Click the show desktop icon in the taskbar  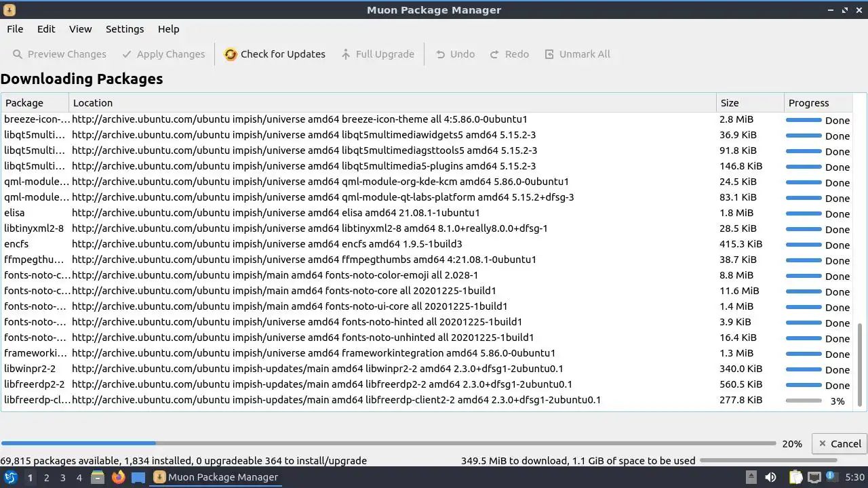[138, 477]
